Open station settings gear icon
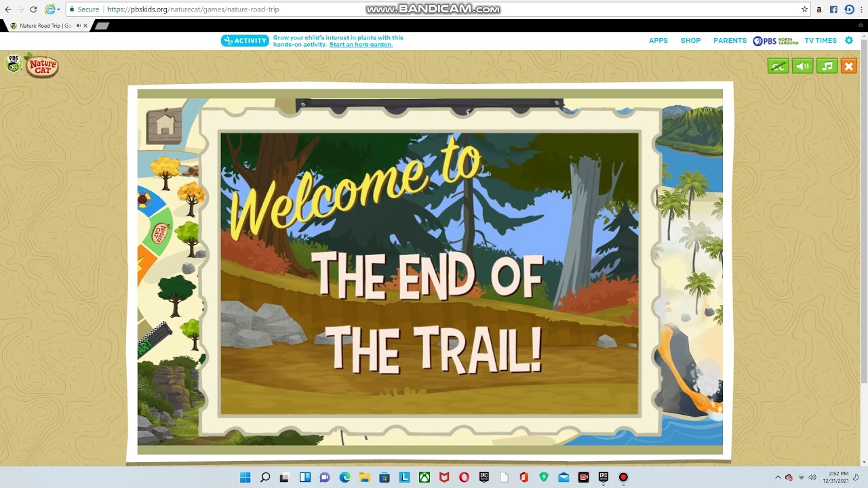The height and width of the screenshot is (488, 868). pos(849,41)
